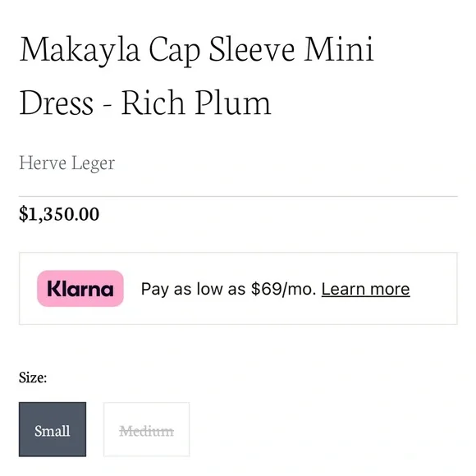Click the Rich Plum color name in title
Screen dimensions: 476x476
(x=196, y=103)
